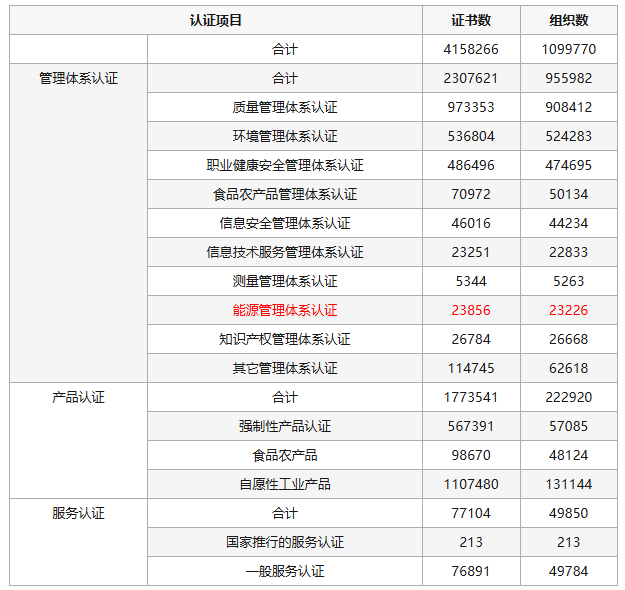
Task: Select the overall total 4158266 cell
Action: 470,49
